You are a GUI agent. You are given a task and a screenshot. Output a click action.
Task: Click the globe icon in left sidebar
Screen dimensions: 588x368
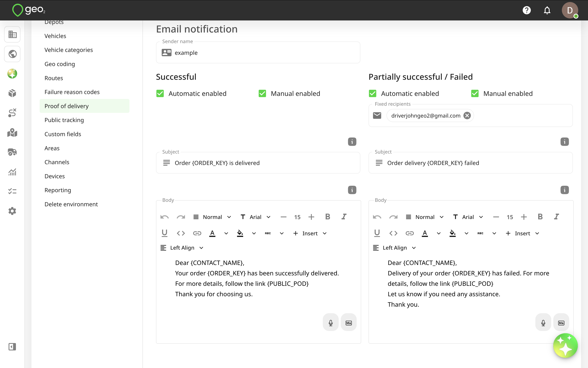(x=12, y=54)
